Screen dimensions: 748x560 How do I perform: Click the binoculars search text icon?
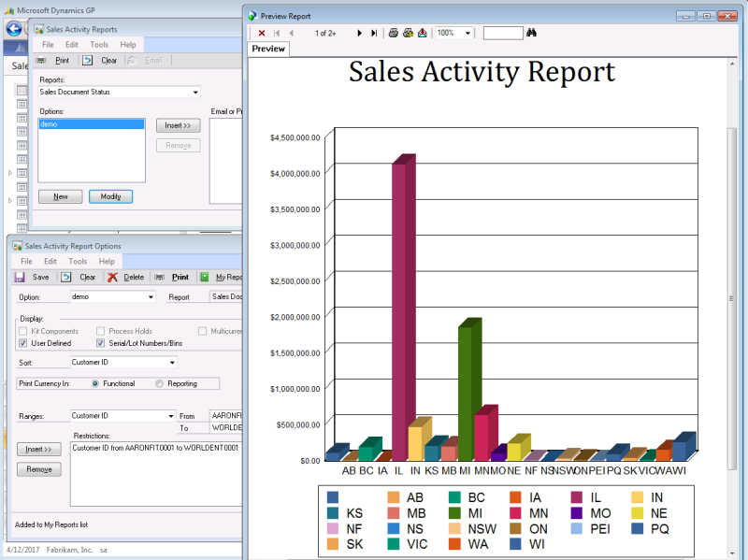(x=532, y=33)
